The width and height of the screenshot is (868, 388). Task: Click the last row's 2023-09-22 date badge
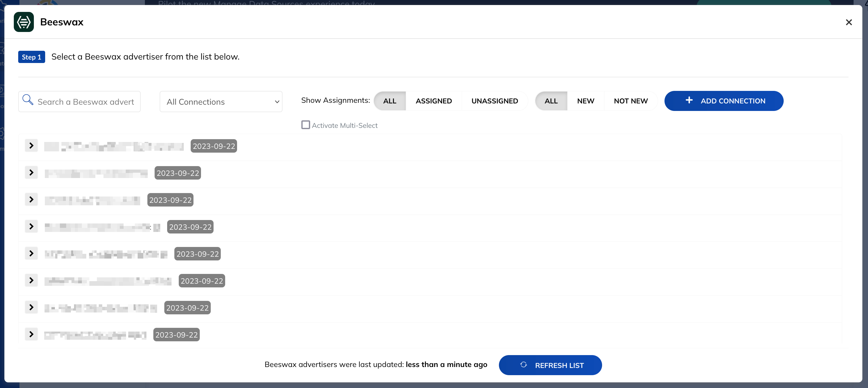176,334
